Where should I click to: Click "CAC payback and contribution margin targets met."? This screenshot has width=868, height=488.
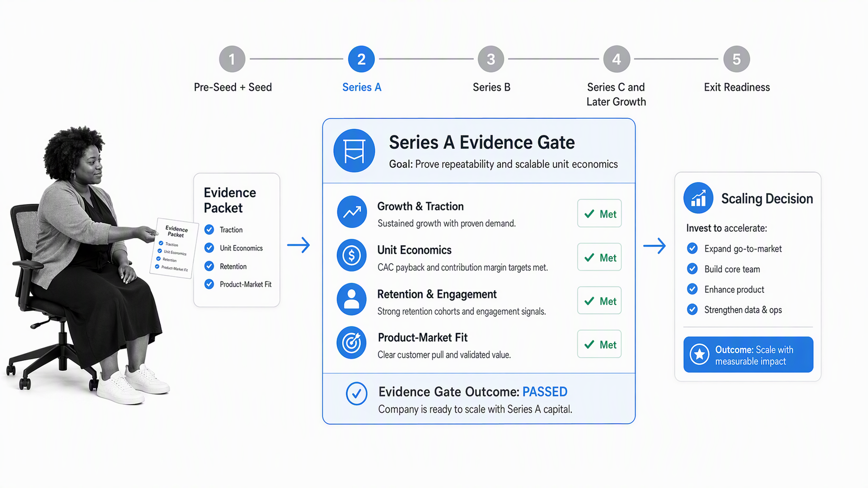point(463,267)
